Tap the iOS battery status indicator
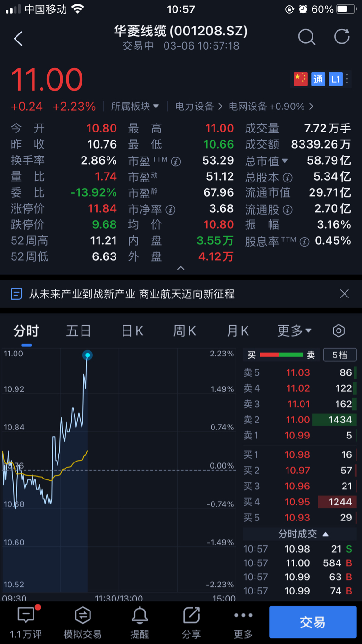Image resolution: width=362 pixels, height=644 pixels. 346,9
